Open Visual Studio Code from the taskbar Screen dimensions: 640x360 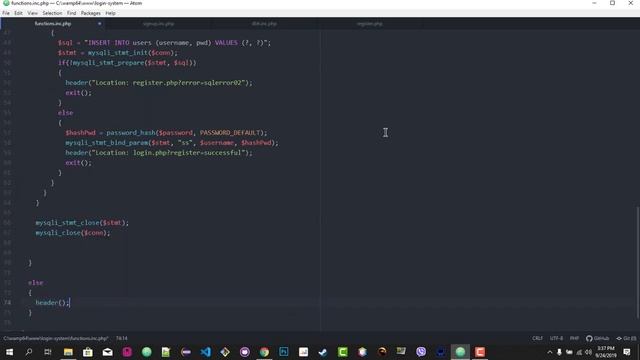205,352
